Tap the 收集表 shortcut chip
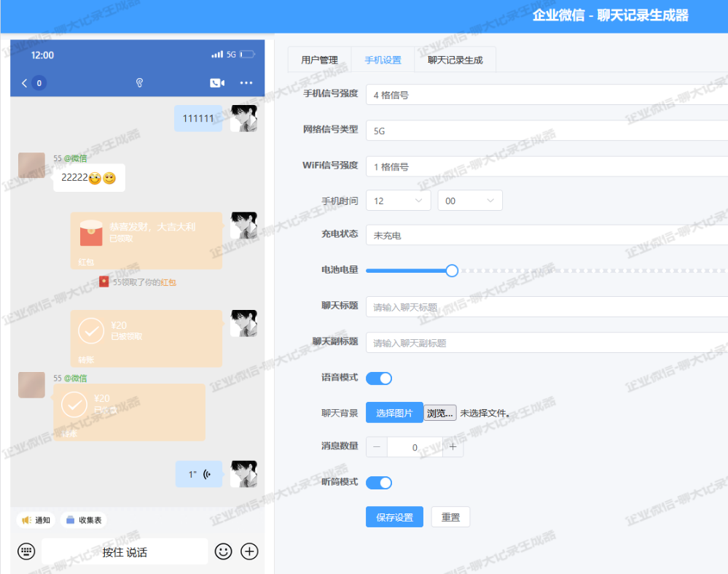The height and width of the screenshot is (574, 728). click(x=84, y=520)
